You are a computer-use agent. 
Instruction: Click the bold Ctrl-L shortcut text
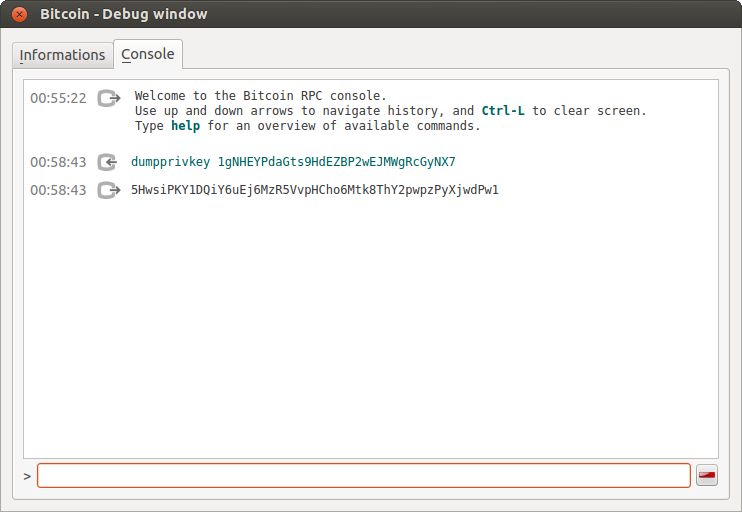(x=503, y=111)
